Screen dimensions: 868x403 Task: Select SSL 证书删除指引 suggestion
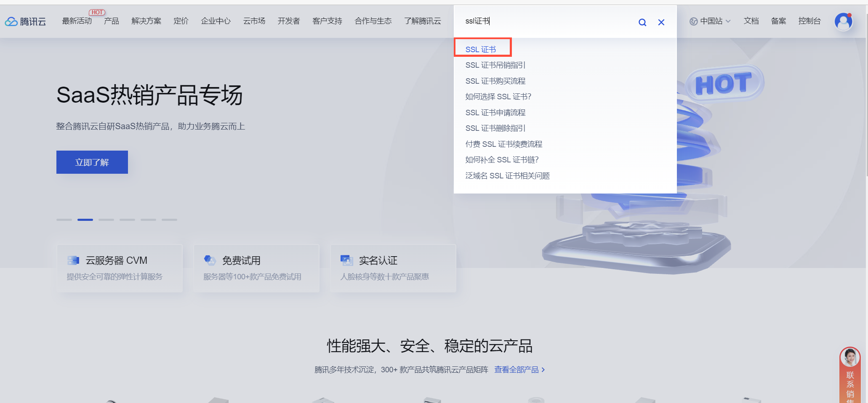coord(495,128)
